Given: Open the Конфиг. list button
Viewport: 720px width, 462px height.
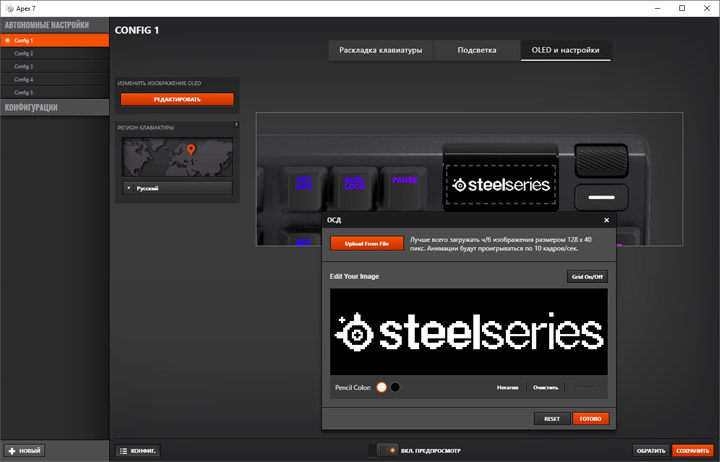Looking at the screenshot, I should click(138, 451).
